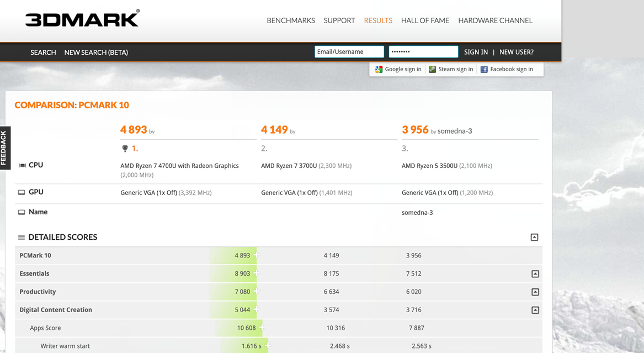This screenshot has height=353, width=644.
Task: Click the CPU chip icon
Action: (22, 165)
